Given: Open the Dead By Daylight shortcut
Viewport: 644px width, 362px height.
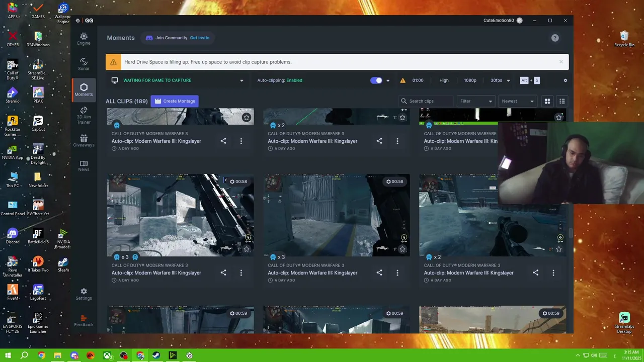Looking at the screenshot, I should [x=38, y=154].
